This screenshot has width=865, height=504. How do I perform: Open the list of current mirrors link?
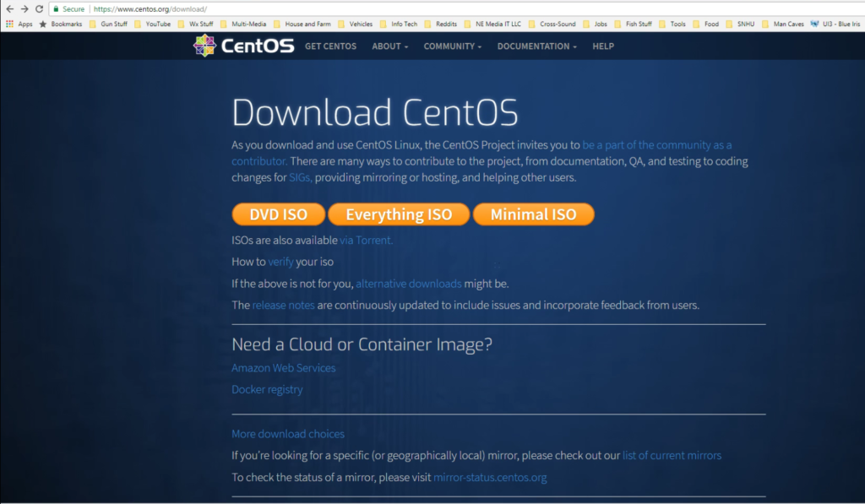(x=672, y=456)
